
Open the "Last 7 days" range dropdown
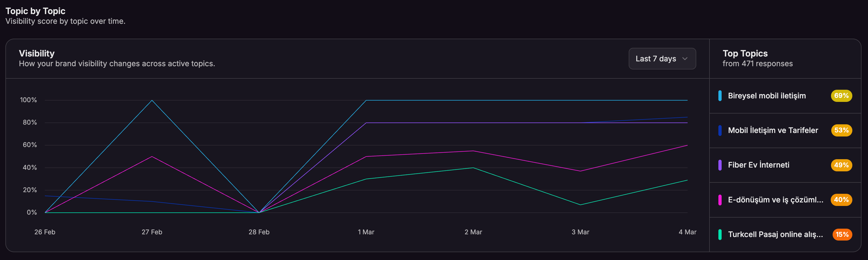pyautogui.click(x=662, y=59)
